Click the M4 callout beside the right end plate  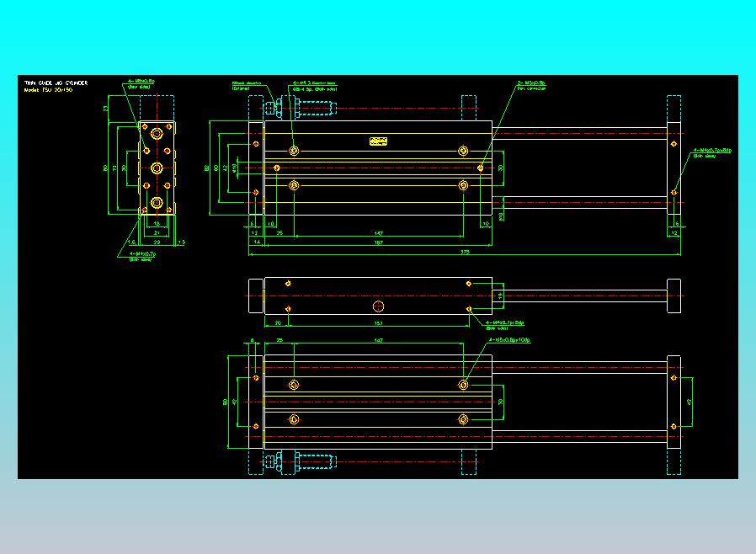pos(712,153)
